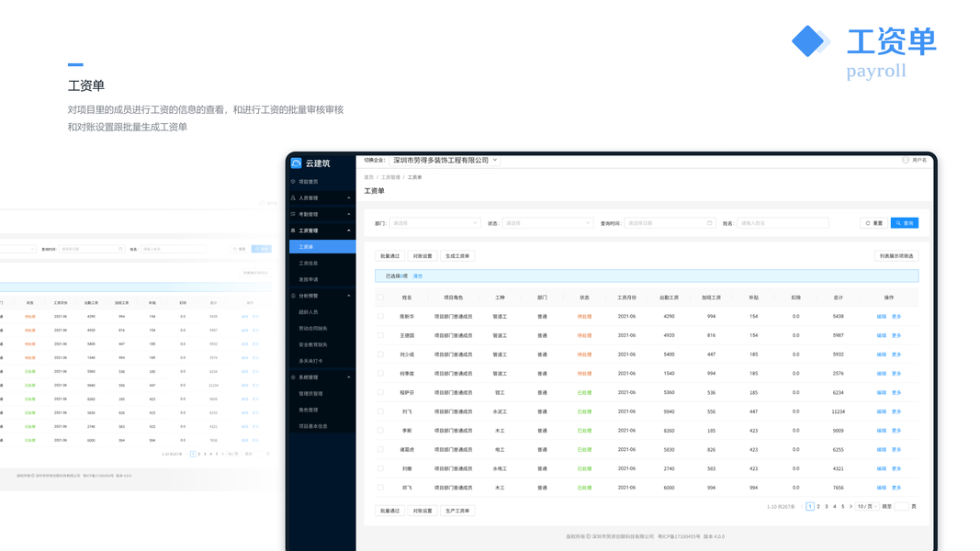The width and height of the screenshot is (980, 551).
Task: Open 工资信息 in the sidebar menu
Action: (308, 263)
